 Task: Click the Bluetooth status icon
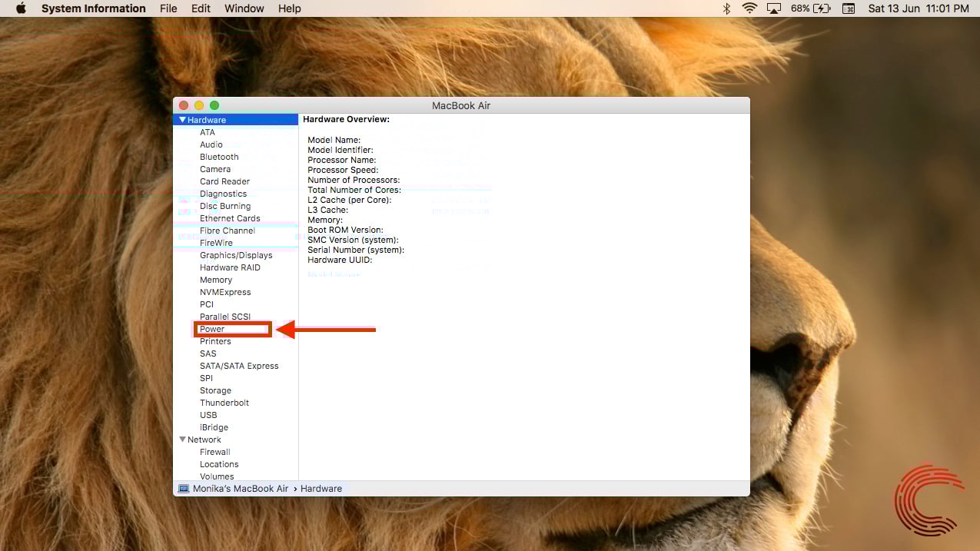point(726,8)
